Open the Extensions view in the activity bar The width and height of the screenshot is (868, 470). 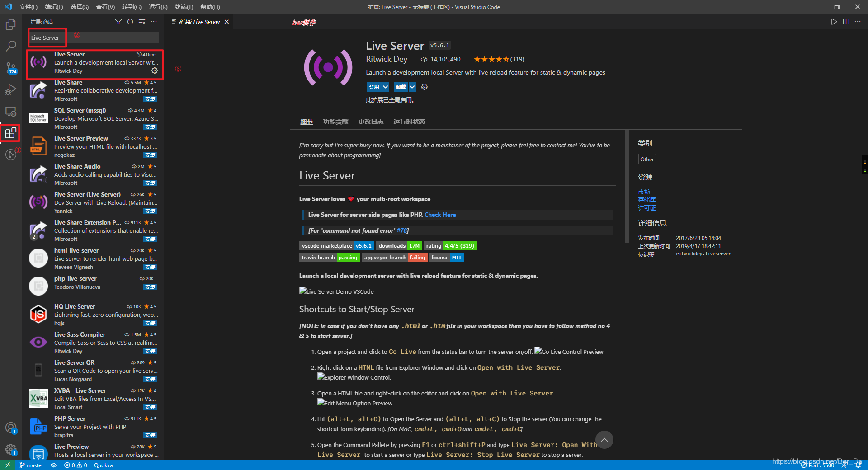click(x=10, y=133)
